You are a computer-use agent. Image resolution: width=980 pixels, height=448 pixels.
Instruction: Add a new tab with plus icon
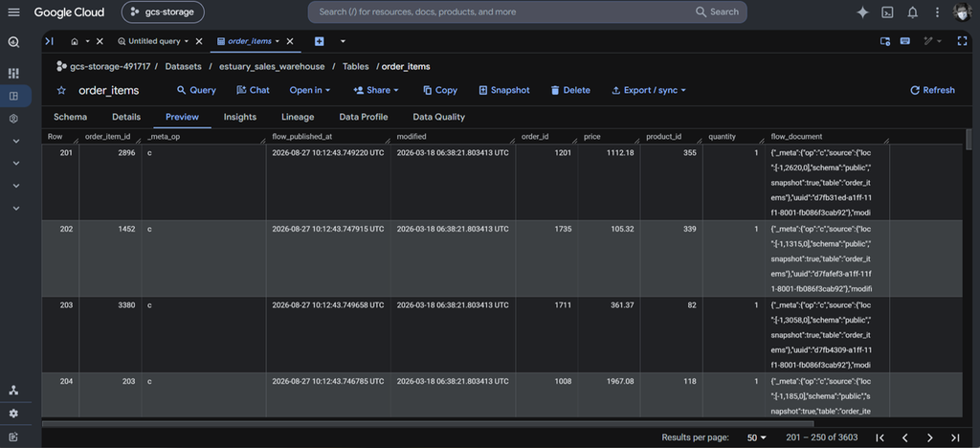pos(320,41)
